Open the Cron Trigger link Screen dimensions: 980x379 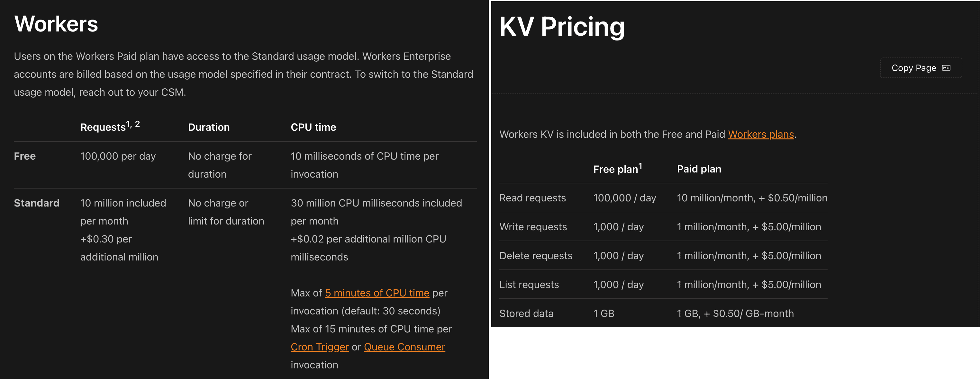pos(320,346)
